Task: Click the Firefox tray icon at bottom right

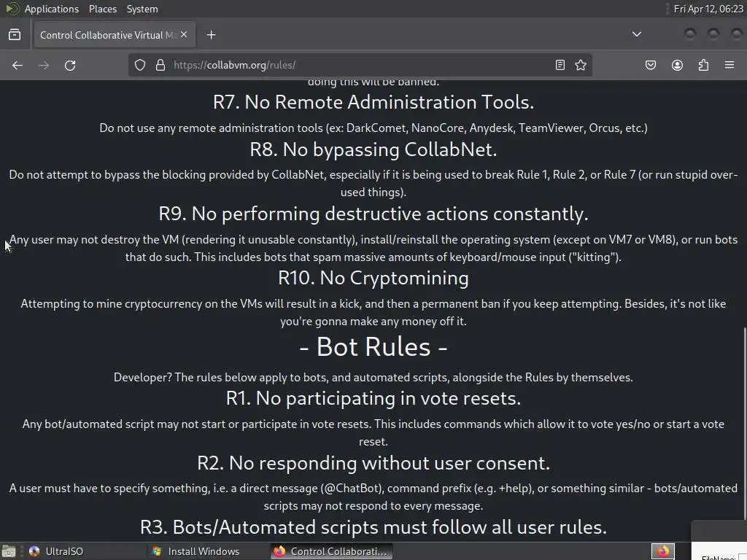Action: [662, 551]
